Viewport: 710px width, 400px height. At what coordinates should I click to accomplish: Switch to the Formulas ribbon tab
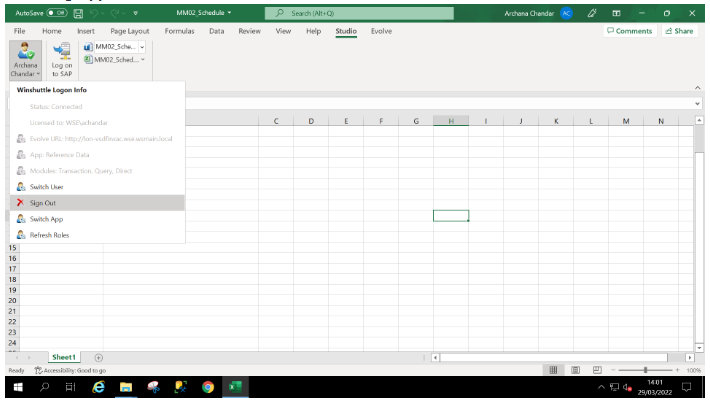point(179,31)
